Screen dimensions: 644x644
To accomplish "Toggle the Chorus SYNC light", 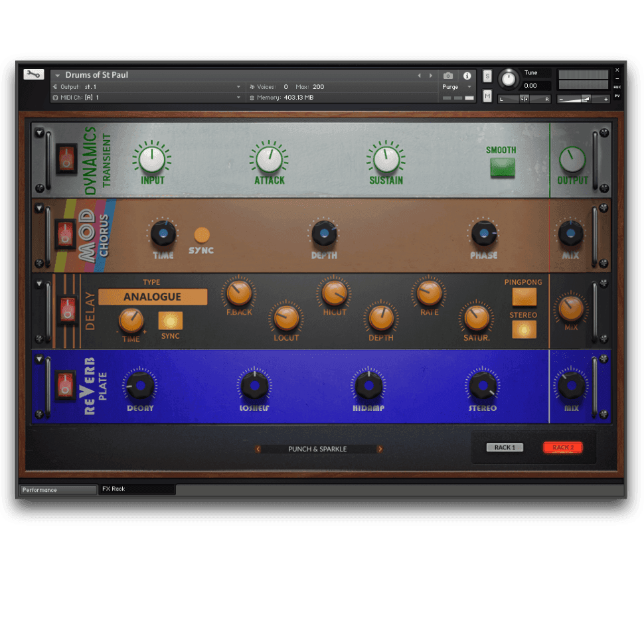I will point(202,235).
